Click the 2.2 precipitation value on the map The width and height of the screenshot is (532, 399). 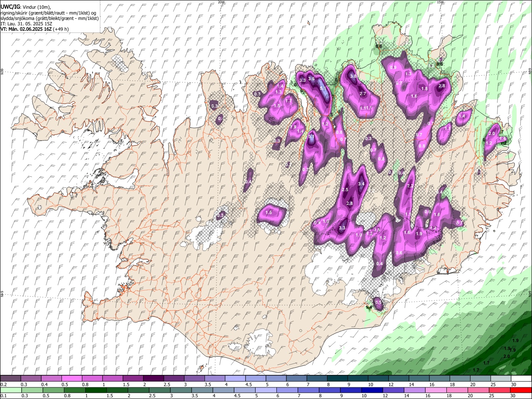coord(411,186)
